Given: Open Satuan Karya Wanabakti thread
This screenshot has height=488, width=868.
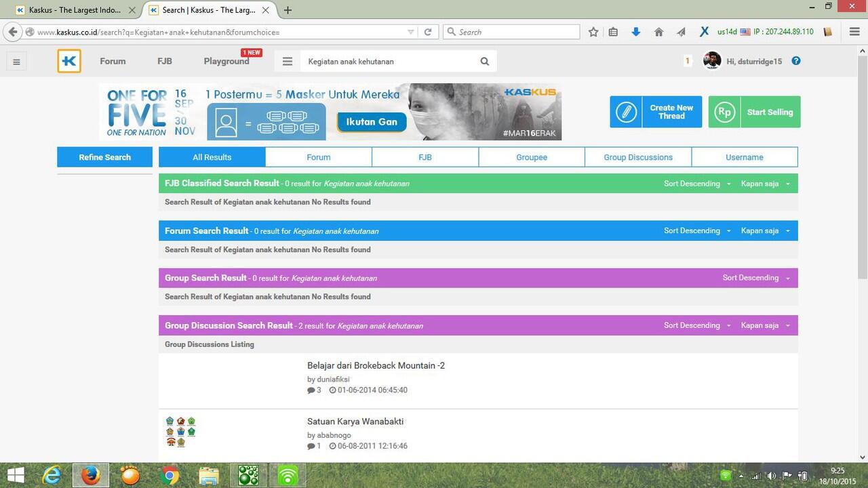Looking at the screenshot, I should point(355,422).
